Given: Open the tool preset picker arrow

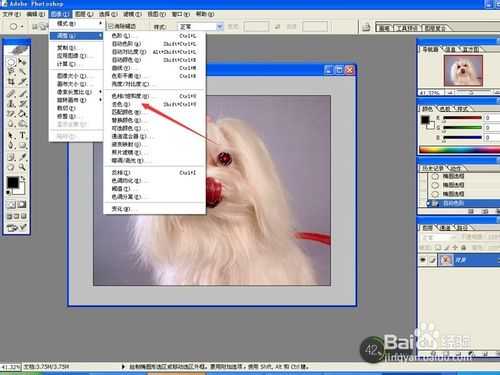Looking at the screenshot, I should tap(22, 27).
